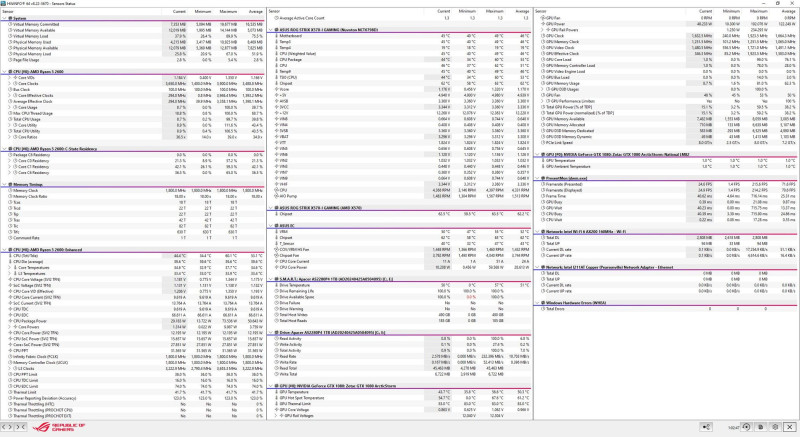800x437 pixels.
Task: Expand the Core VIDs subgroup
Action: 10,78
